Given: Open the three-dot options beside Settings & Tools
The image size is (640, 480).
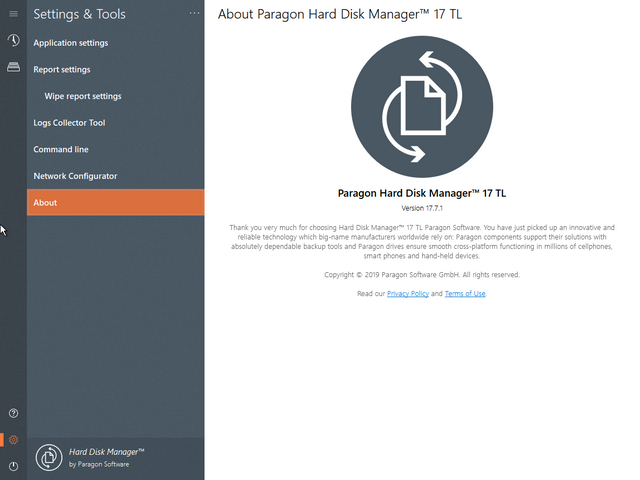Looking at the screenshot, I should click(194, 14).
